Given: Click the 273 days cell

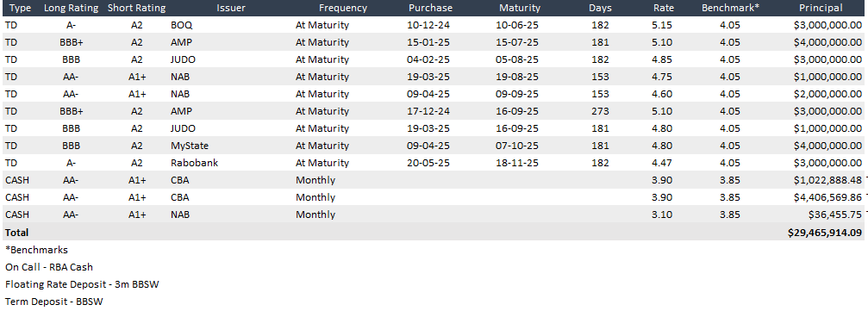Looking at the screenshot, I should point(600,110).
